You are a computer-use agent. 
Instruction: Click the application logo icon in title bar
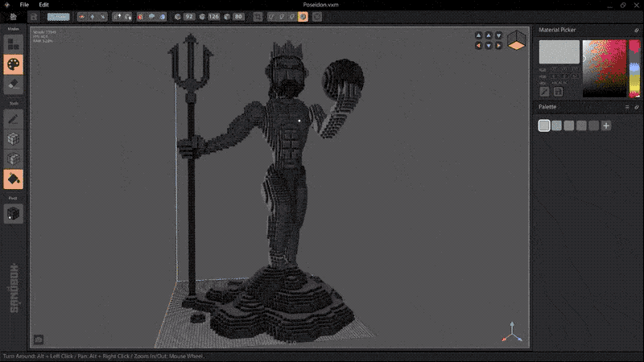tap(6, 5)
